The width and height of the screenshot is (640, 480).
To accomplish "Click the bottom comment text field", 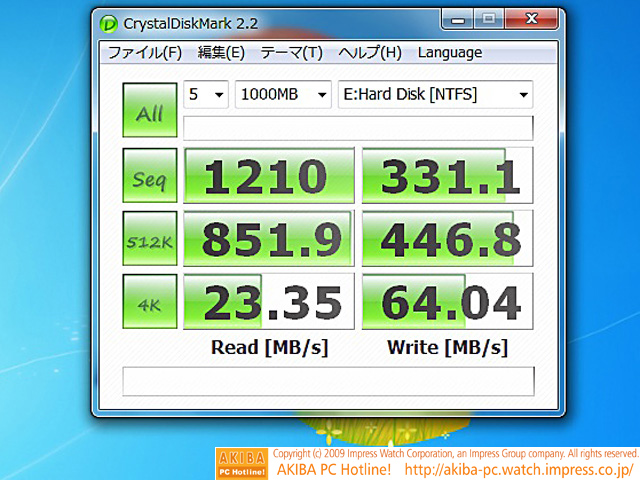I will pos(327,381).
